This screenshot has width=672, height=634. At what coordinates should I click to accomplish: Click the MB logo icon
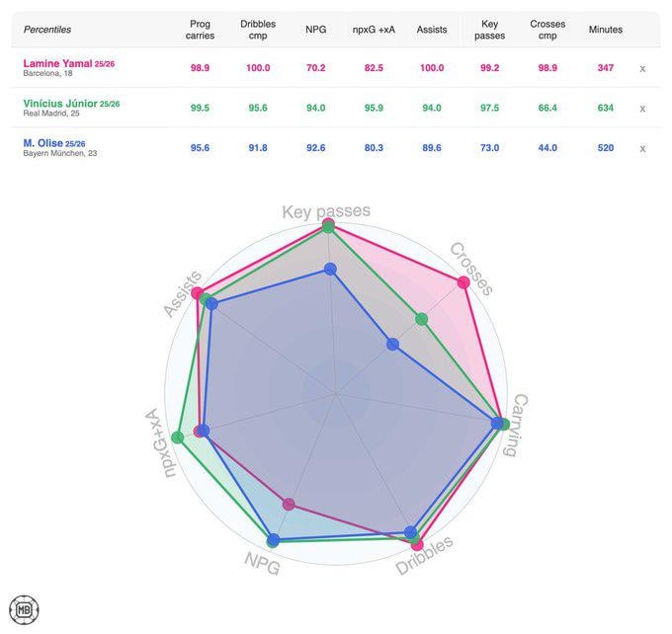24,609
